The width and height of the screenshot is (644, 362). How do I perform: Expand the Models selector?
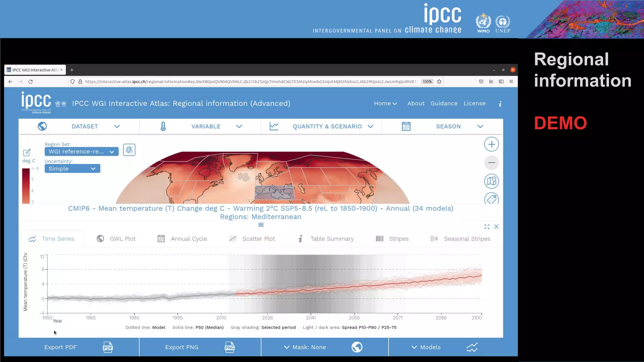click(x=426, y=347)
